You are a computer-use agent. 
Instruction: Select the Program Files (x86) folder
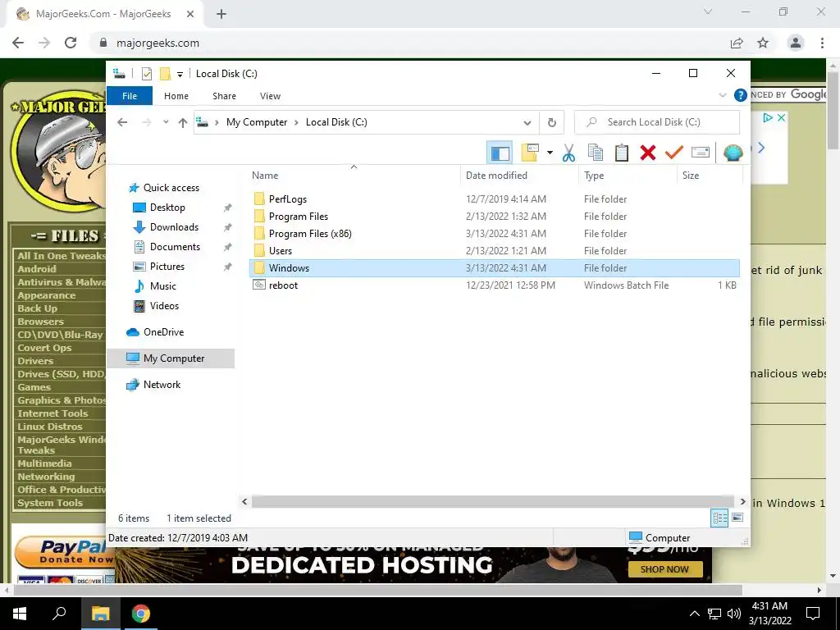pos(310,234)
